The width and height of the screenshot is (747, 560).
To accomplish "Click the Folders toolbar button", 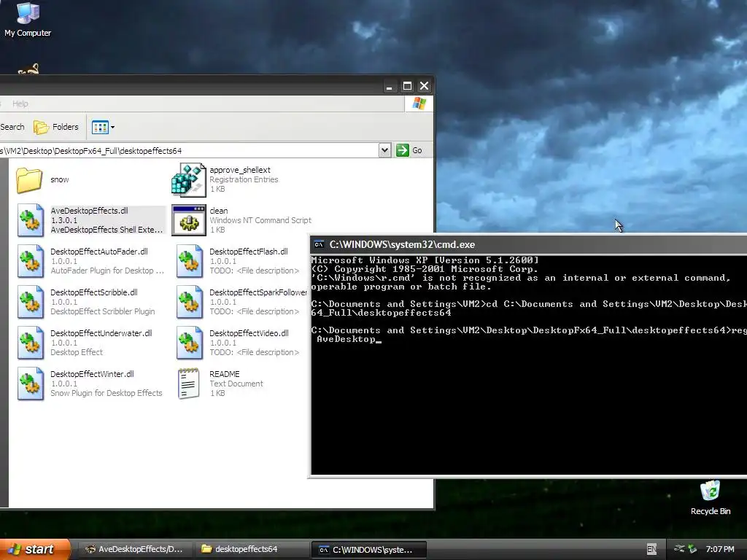I will tap(55, 127).
